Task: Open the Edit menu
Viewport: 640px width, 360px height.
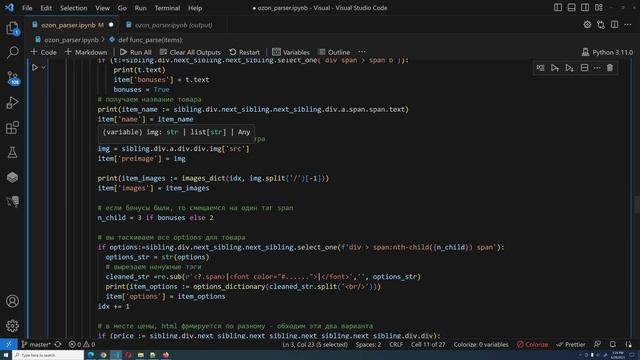Action: point(46,8)
